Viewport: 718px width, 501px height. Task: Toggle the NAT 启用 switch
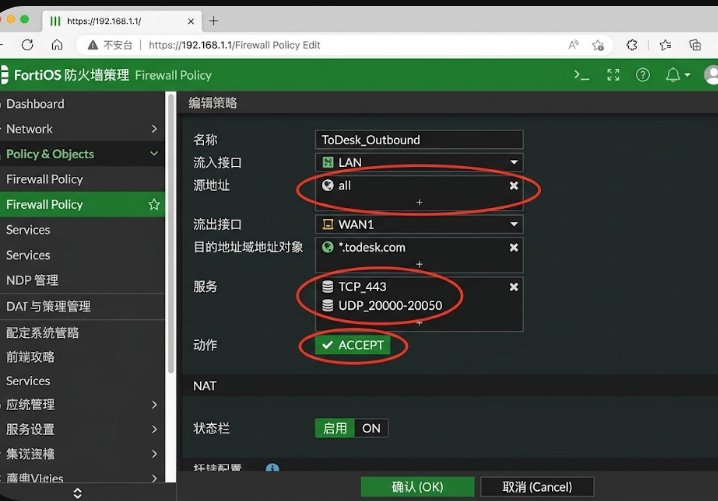click(335, 428)
